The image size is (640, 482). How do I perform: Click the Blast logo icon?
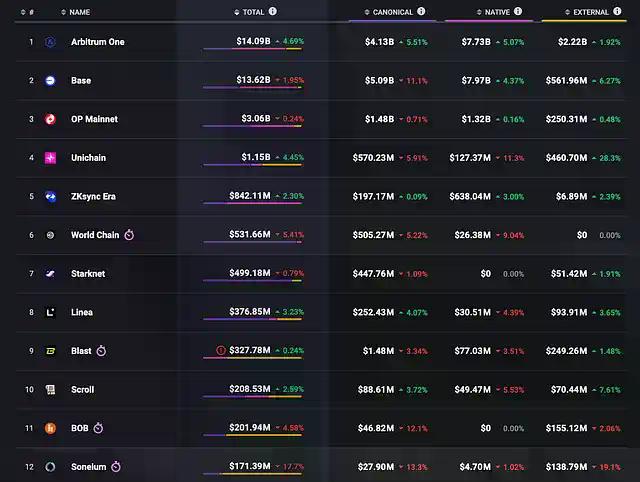pos(50,351)
